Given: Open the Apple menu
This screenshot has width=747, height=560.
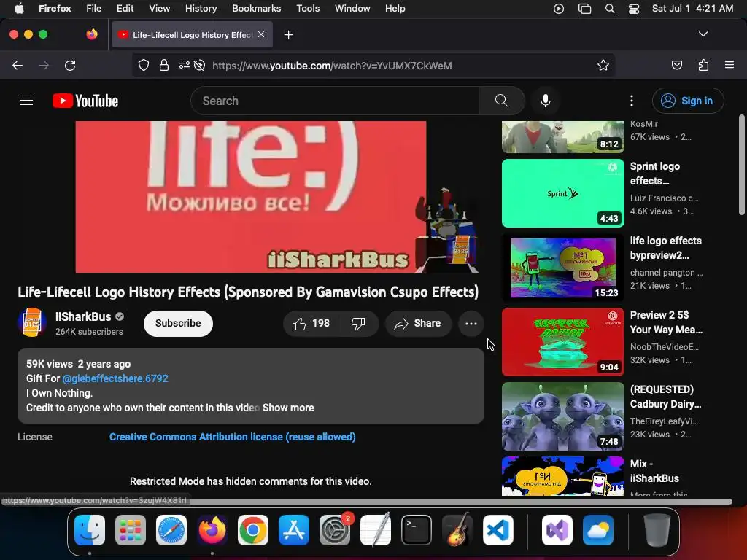Looking at the screenshot, I should pos(19,8).
